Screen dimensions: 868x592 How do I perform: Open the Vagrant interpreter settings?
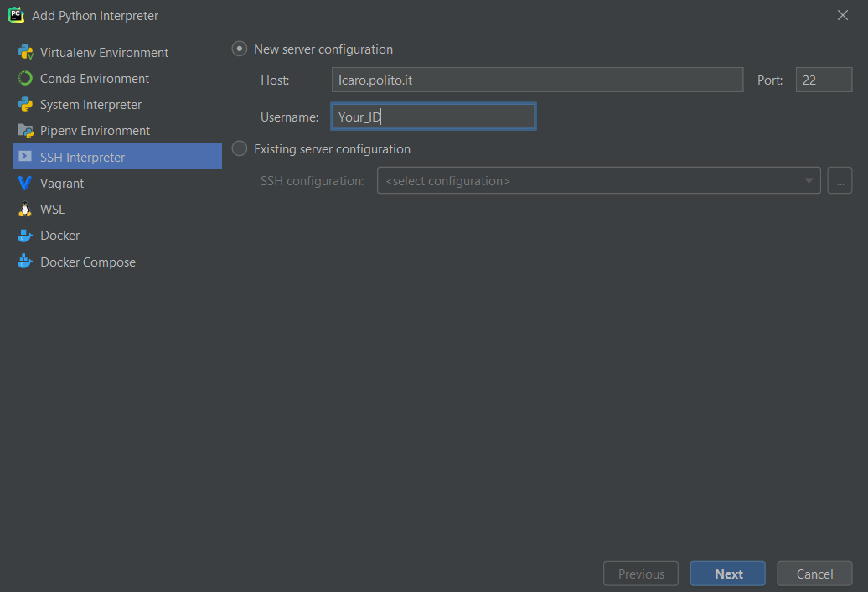tap(65, 183)
